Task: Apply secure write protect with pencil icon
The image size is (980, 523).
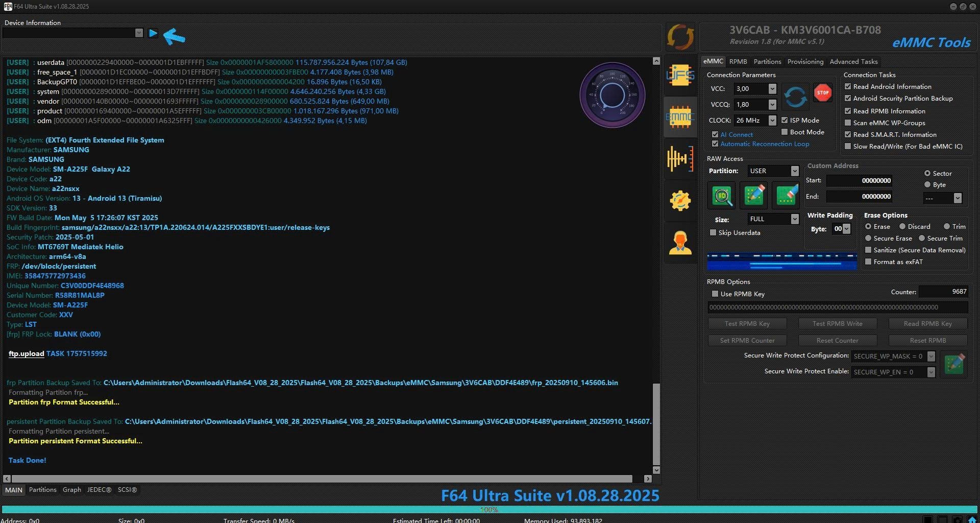Action: (954, 364)
